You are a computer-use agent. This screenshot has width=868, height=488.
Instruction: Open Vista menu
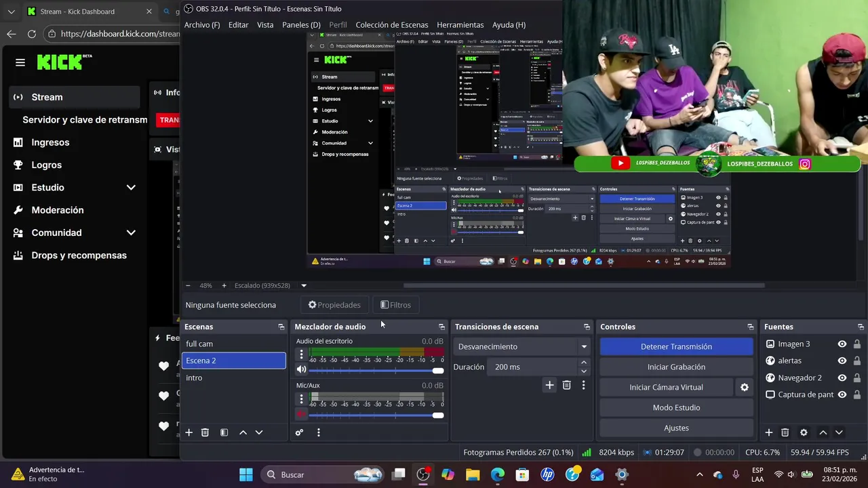tap(265, 25)
